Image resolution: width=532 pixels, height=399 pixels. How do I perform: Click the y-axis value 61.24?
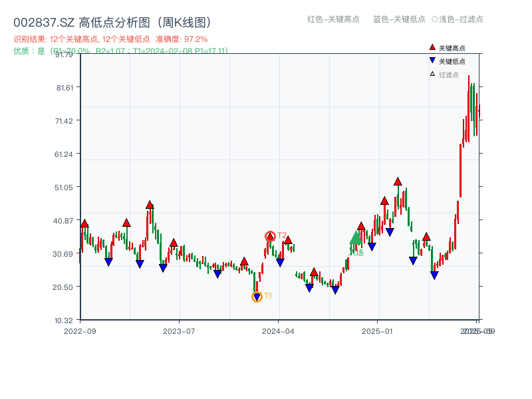coord(64,154)
